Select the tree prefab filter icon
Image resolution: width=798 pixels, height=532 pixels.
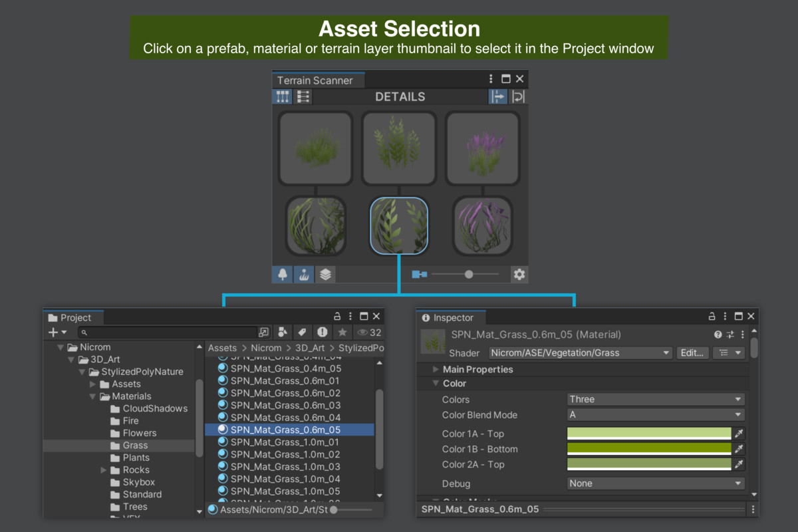click(281, 274)
